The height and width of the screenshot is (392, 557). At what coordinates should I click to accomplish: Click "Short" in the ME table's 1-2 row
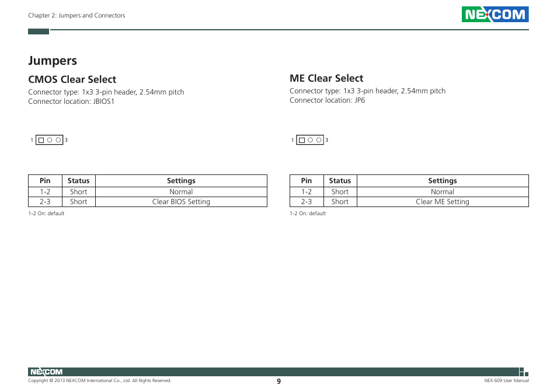coord(340,192)
